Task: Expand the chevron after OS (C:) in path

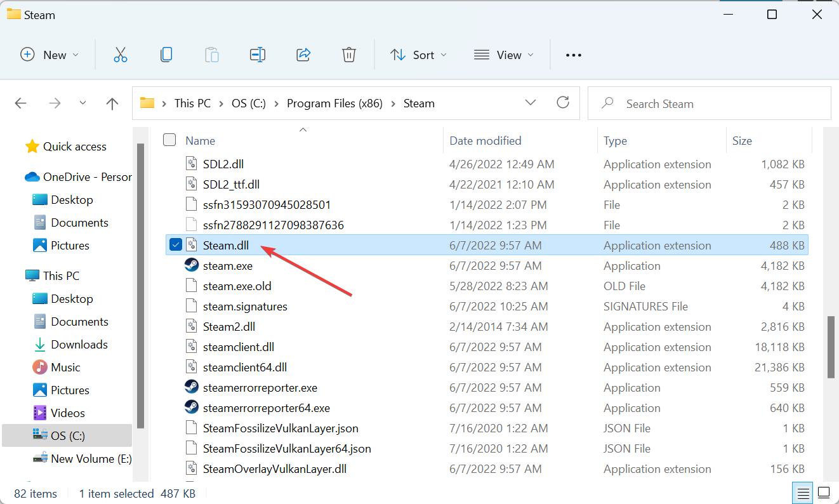Action: (277, 103)
